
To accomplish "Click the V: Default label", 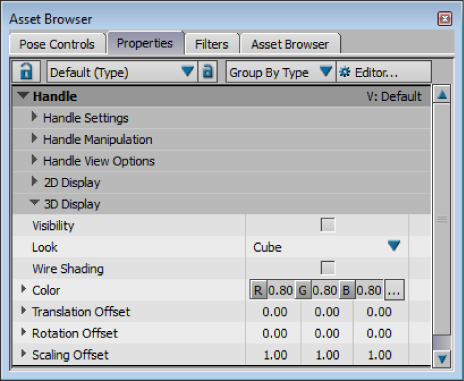I will (394, 96).
